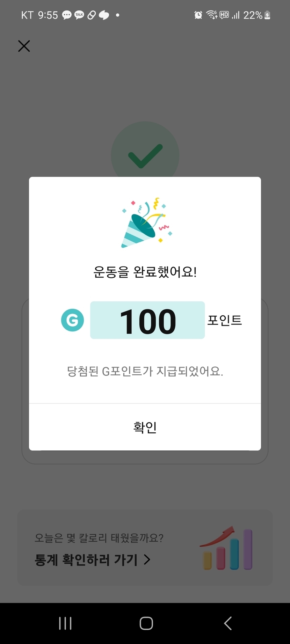Tap the chevron next to 통계 확인하러 가기
This screenshot has height=644, width=290.
[147, 560]
